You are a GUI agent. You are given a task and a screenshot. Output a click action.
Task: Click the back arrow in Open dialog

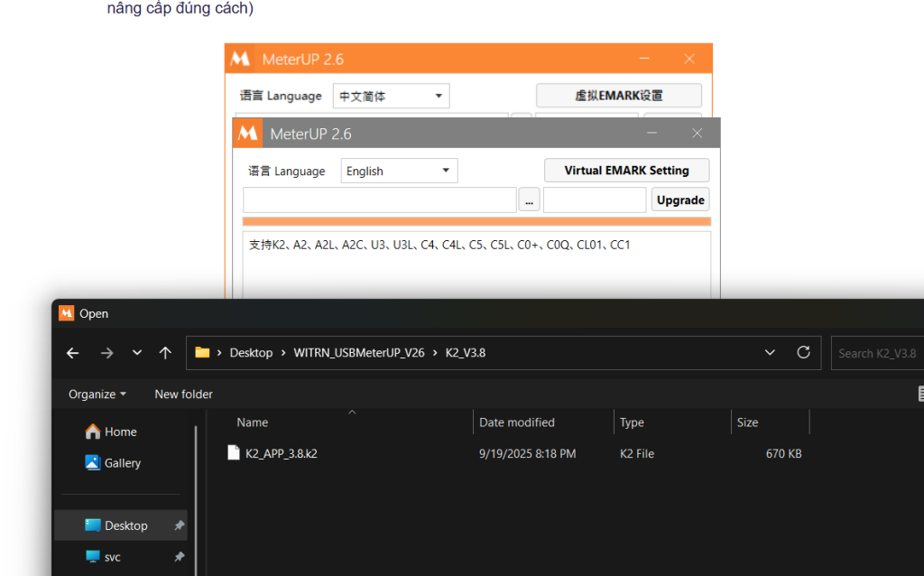pos(73,353)
